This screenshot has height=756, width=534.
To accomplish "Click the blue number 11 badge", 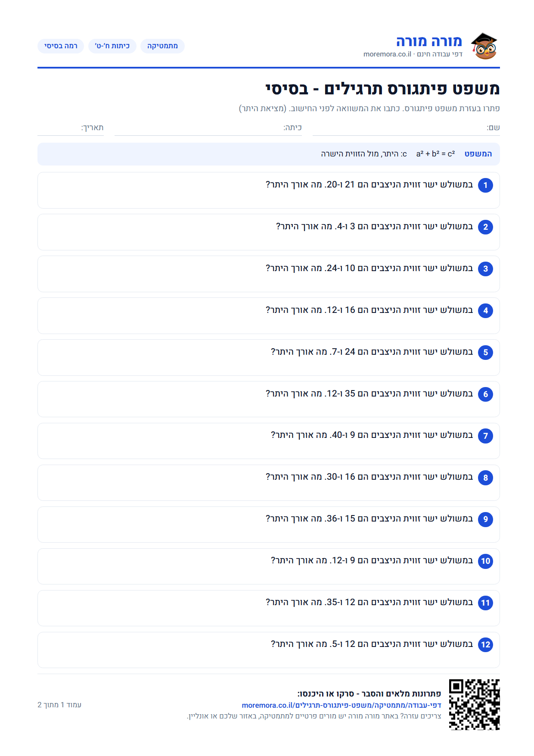I will tap(485, 603).
